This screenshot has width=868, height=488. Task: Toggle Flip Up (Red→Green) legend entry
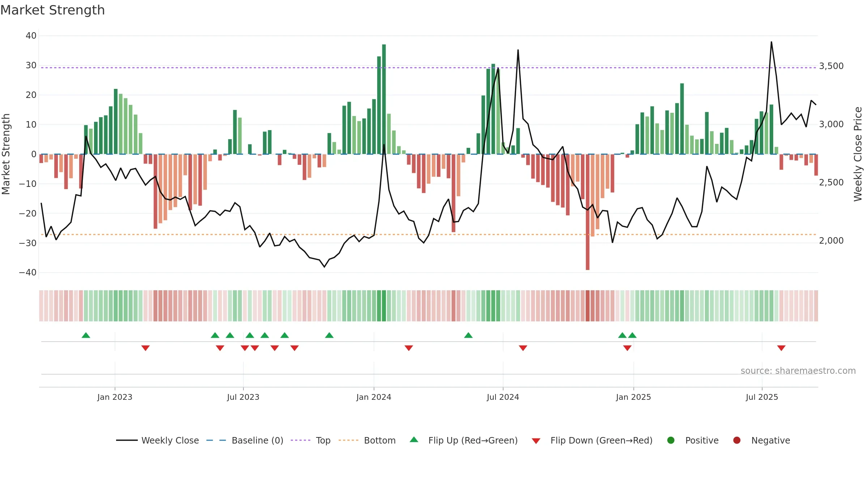pos(464,440)
